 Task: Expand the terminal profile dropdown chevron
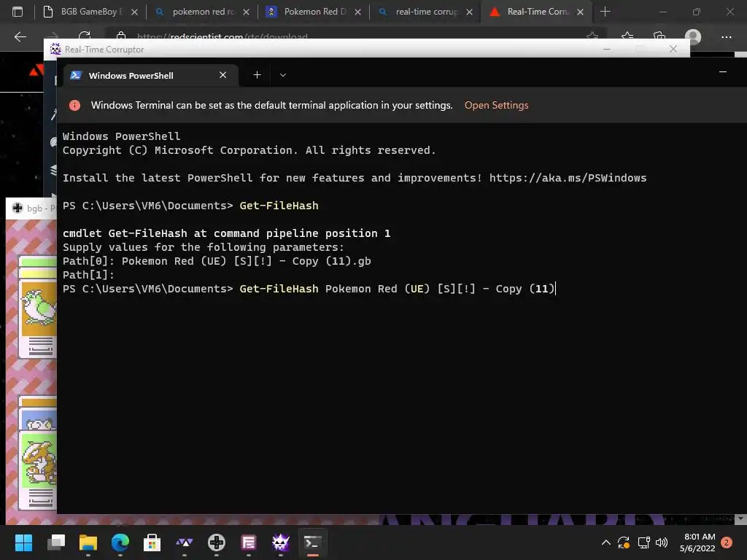pos(283,75)
